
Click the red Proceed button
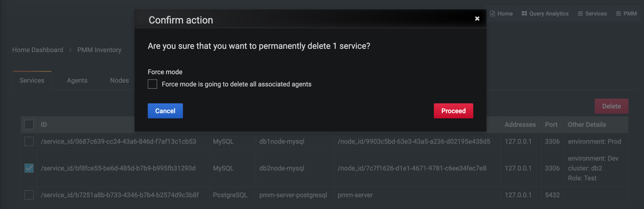coord(453,111)
